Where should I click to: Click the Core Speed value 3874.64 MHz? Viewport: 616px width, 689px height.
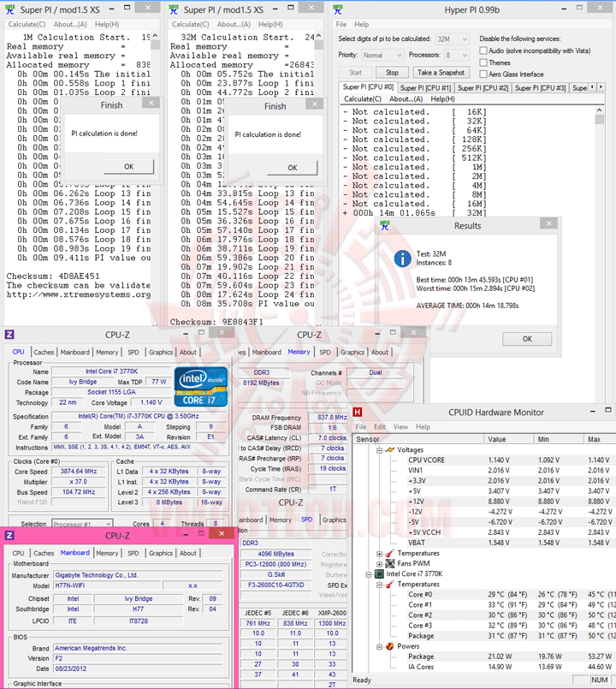click(x=79, y=471)
